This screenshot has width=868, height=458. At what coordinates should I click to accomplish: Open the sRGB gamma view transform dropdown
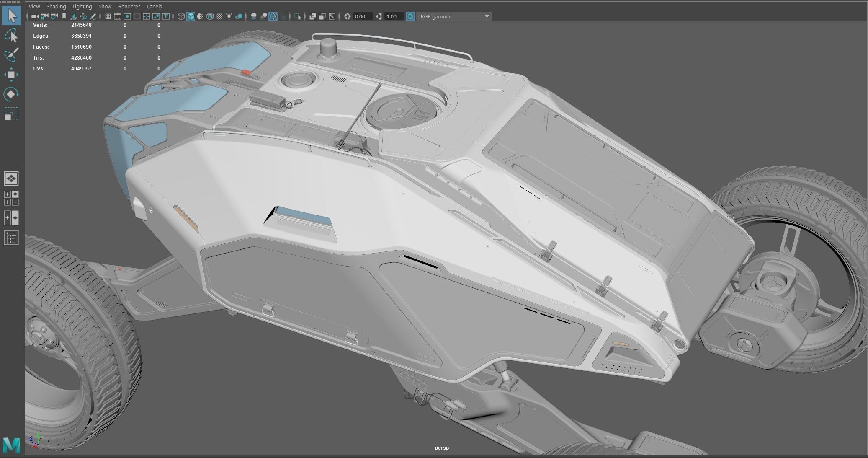[487, 16]
